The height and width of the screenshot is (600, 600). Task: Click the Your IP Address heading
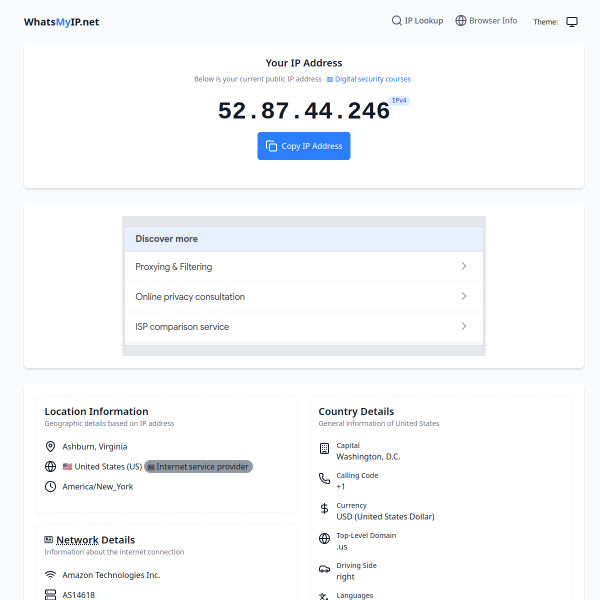pyautogui.click(x=304, y=63)
